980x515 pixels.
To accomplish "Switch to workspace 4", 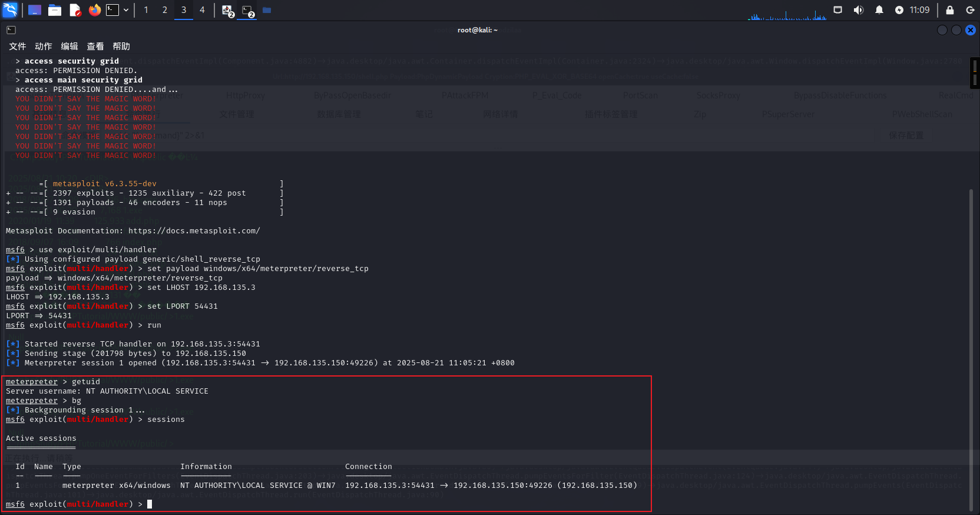I will point(202,10).
